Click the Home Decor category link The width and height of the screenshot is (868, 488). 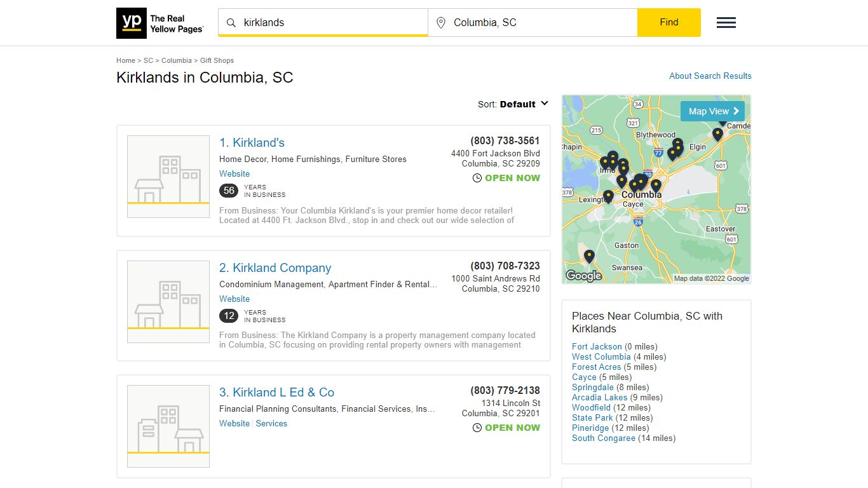click(243, 159)
